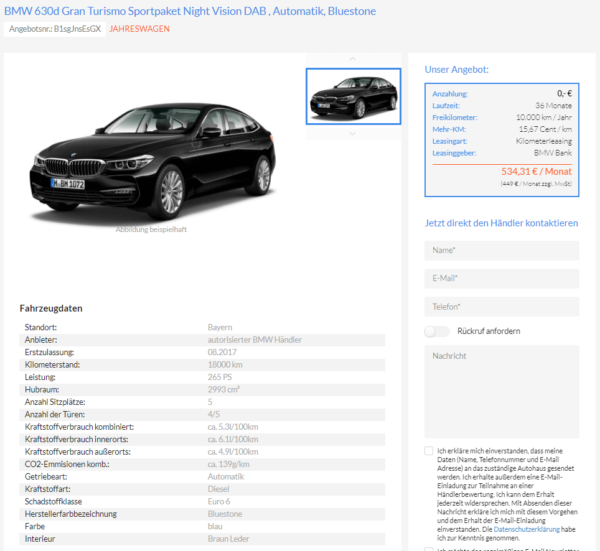Click inside the Nachricht message box
The image size is (600, 551).
[x=502, y=392]
